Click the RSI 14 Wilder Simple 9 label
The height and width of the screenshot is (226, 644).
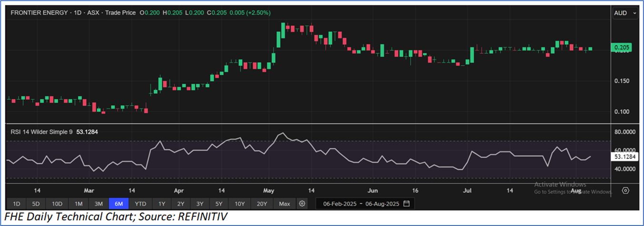[x=41, y=132]
